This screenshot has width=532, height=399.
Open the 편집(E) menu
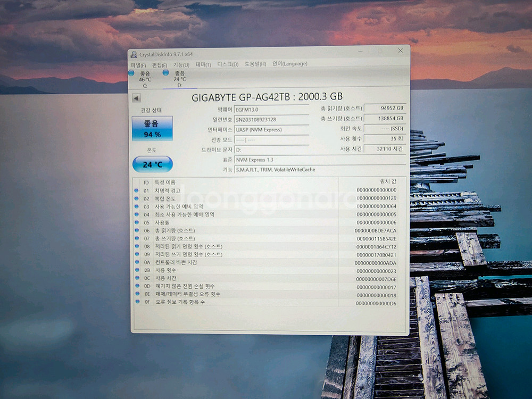(159, 63)
